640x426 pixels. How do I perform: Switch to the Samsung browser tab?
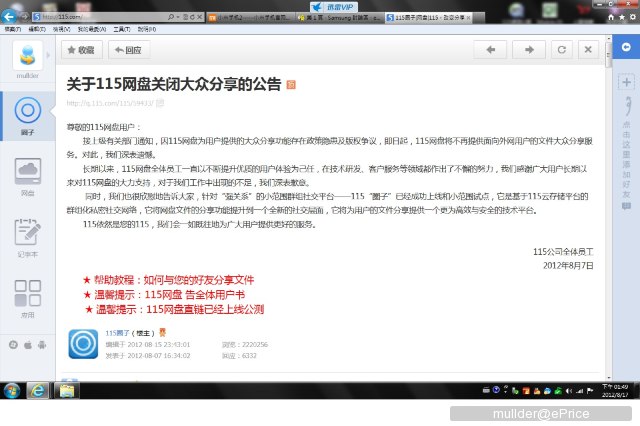[x=338, y=18]
